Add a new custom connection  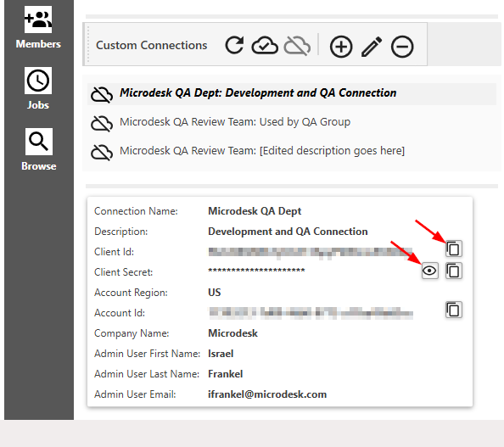pyautogui.click(x=341, y=47)
